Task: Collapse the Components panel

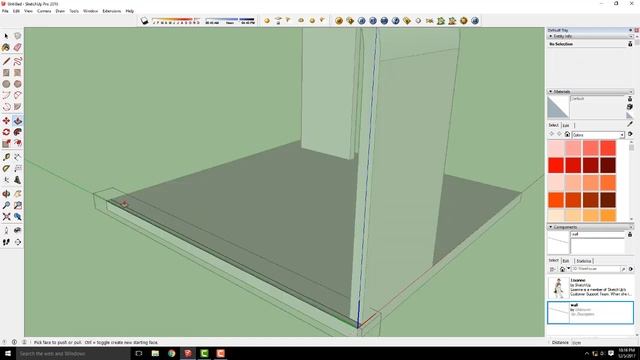Action: click(551, 227)
